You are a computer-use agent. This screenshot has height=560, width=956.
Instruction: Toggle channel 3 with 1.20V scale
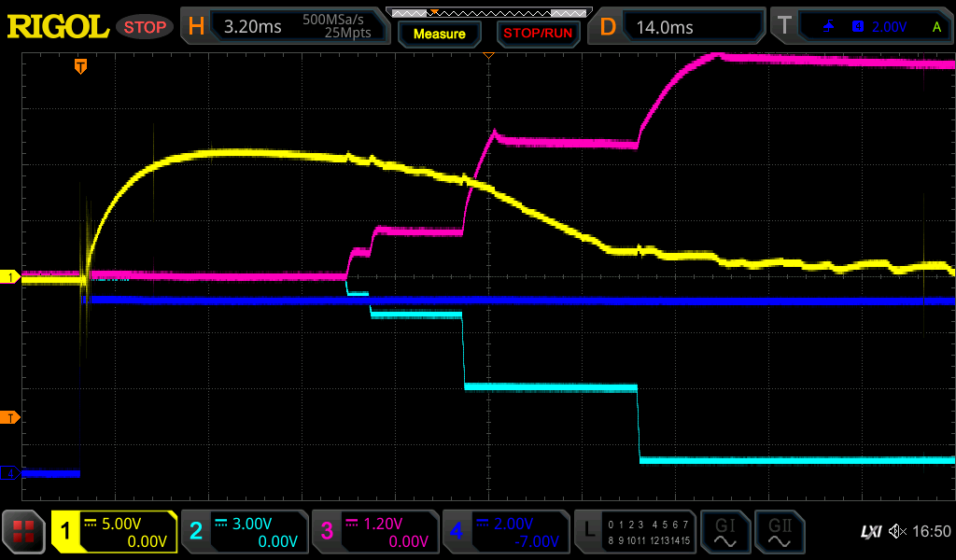click(x=374, y=532)
